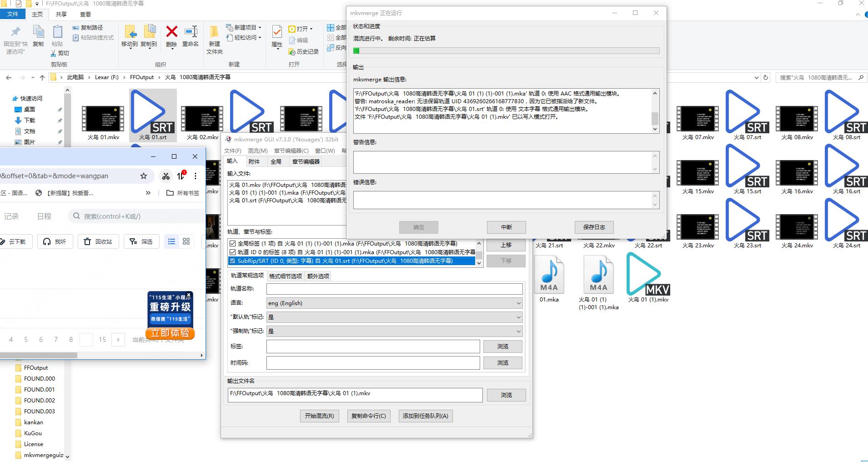Click the Move to icon in ribbon
Image resolution: width=868 pixels, height=462 pixels.
[x=130, y=32]
